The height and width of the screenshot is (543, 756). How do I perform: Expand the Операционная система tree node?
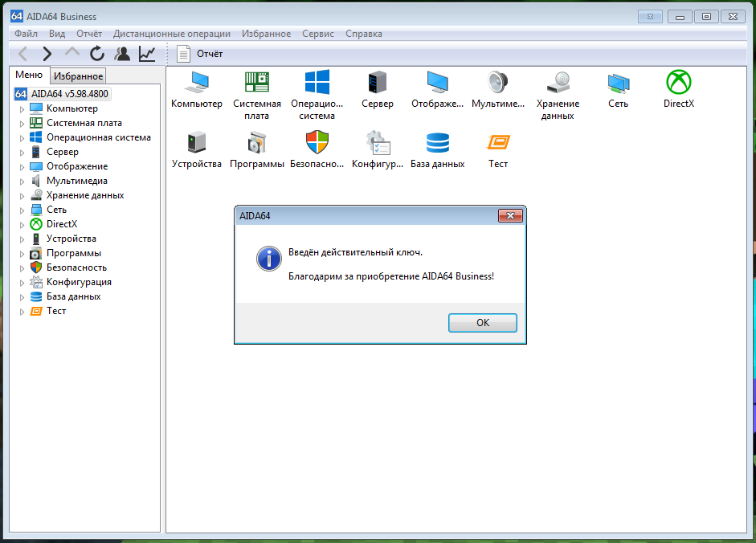coord(22,138)
